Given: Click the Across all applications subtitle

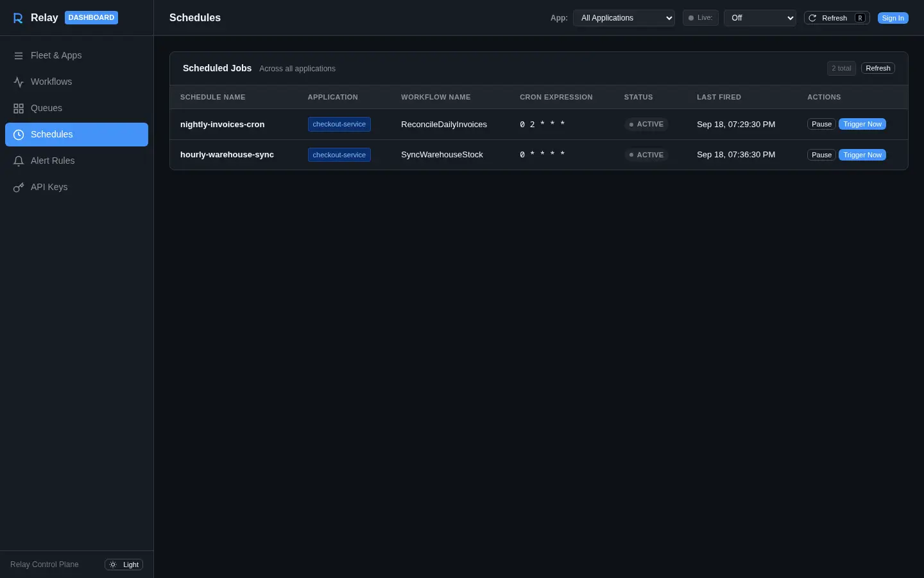Looking at the screenshot, I should (297, 69).
